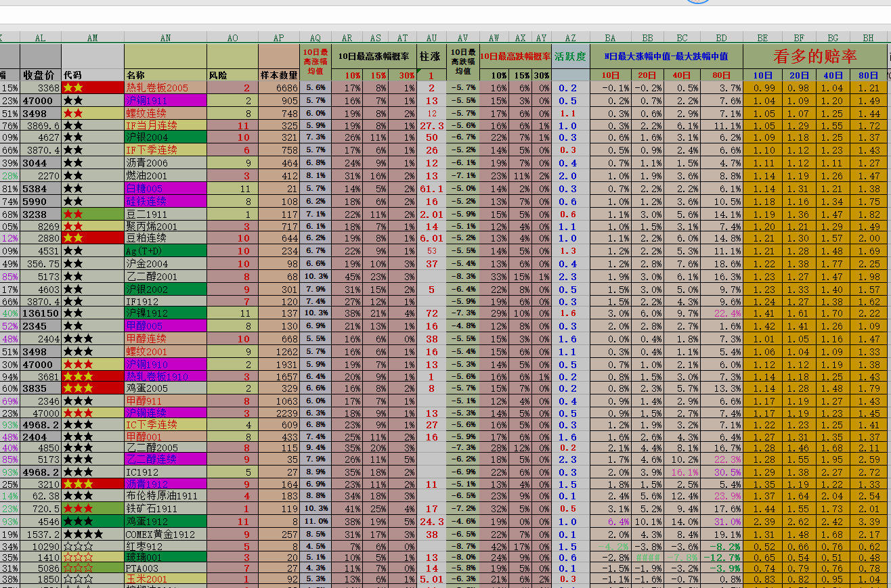Select column header BH

pyautogui.click(x=869, y=39)
